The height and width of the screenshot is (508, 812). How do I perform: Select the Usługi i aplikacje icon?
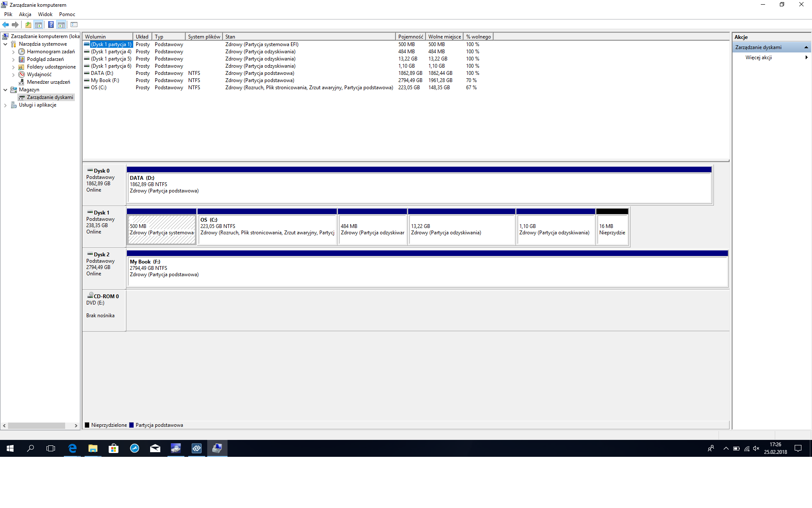[x=14, y=105]
